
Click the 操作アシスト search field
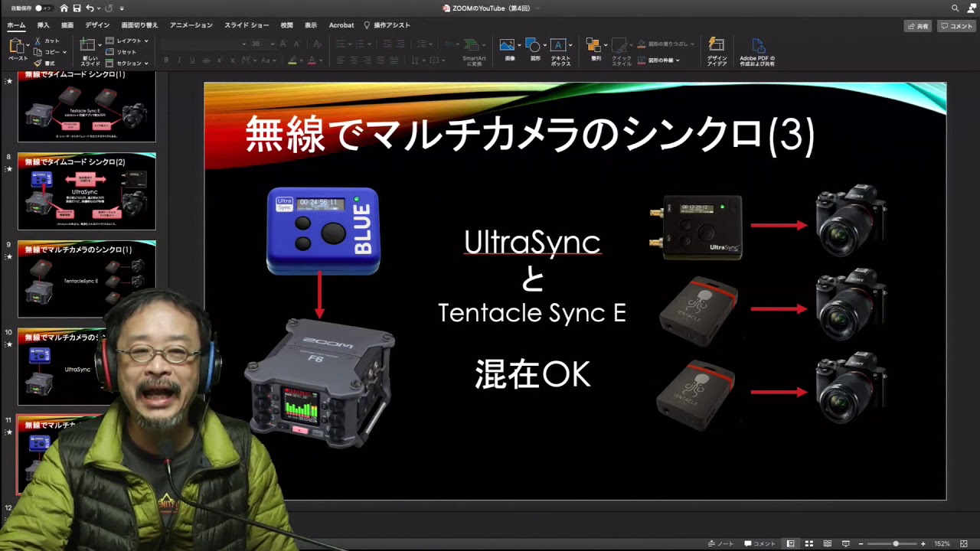pos(387,25)
